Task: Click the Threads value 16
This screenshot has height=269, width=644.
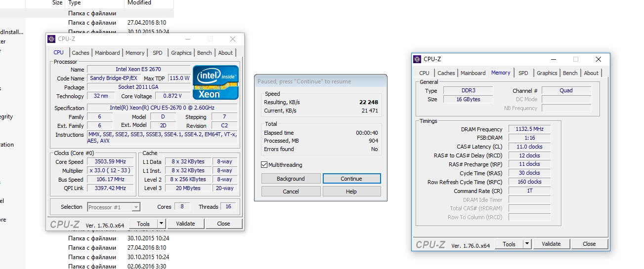Action: click(x=228, y=207)
